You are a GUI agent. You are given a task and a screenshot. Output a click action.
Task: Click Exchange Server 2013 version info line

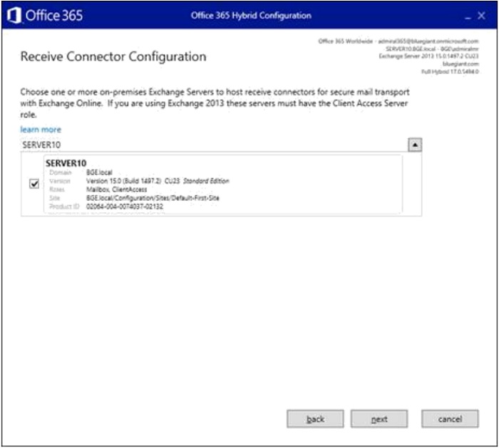[x=428, y=56]
